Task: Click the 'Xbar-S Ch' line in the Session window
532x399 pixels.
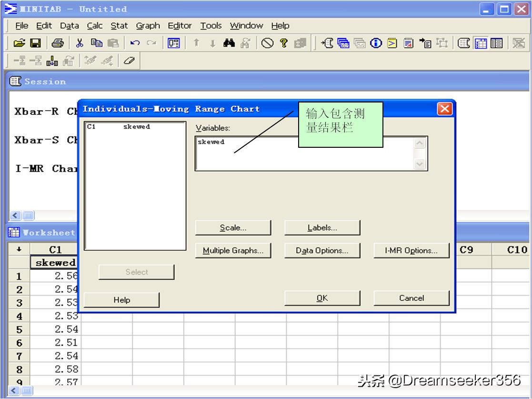Action: coord(46,140)
